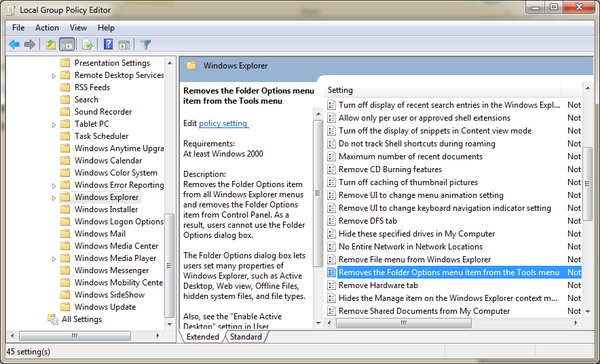Select 'Do not track Shell shortcuts during roaming'
The width and height of the screenshot is (600, 364).
pos(417,144)
